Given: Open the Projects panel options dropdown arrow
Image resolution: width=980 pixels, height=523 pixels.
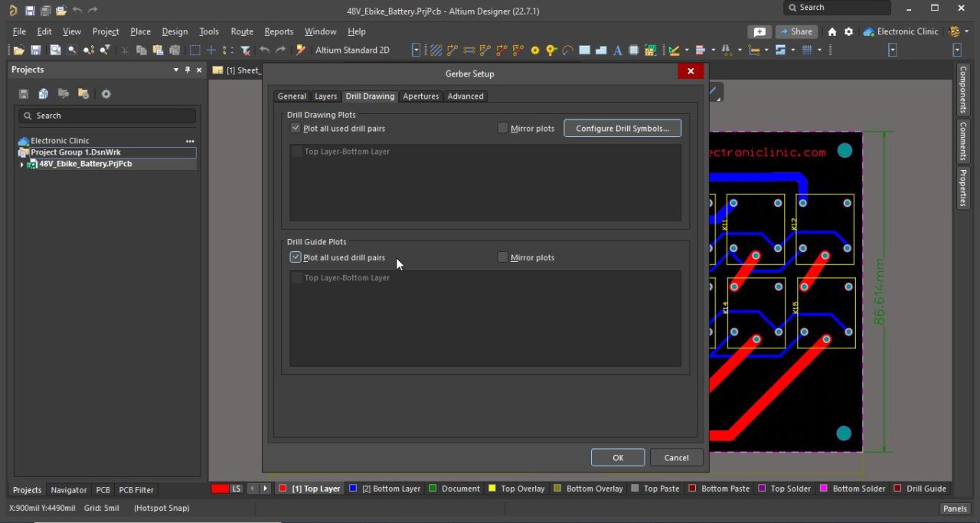Looking at the screenshot, I should pos(176,70).
